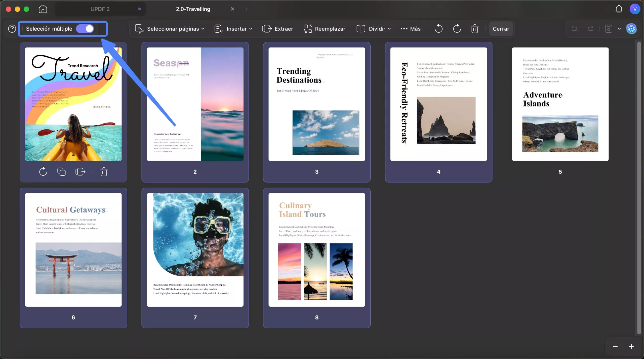This screenshot has width=644, height=359.
Task: Delete page 1 via thumbnail trash
Action: [x=104, y=172]
